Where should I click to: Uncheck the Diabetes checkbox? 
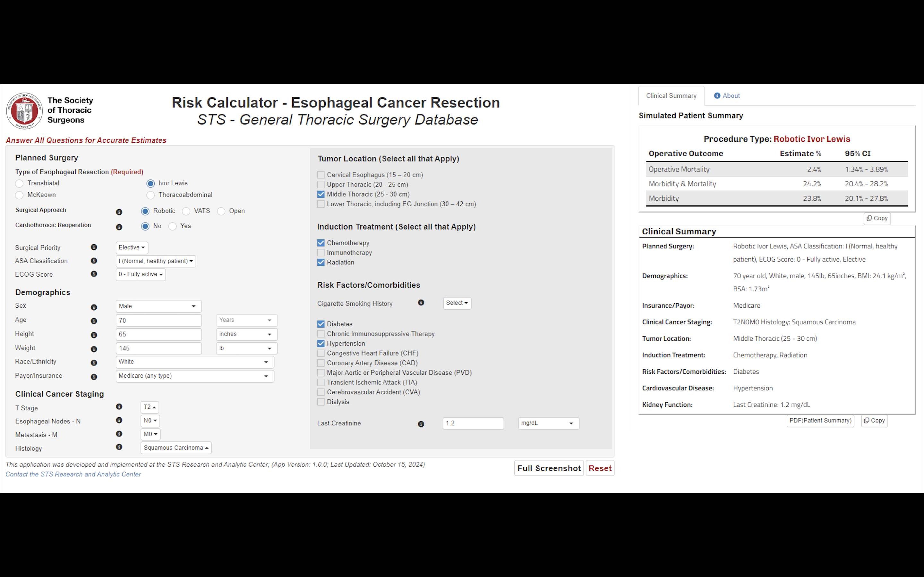321,324
